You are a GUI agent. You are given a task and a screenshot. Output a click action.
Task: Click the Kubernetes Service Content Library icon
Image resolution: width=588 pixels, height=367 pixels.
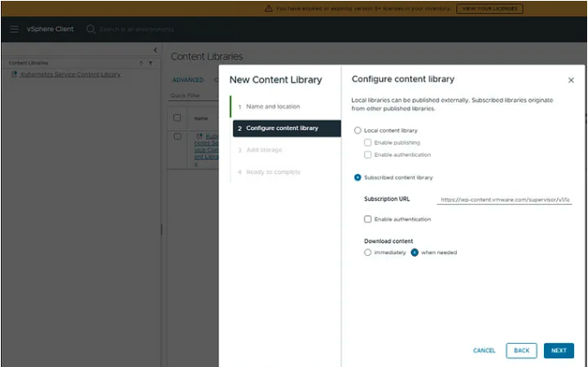pos(14,74)
